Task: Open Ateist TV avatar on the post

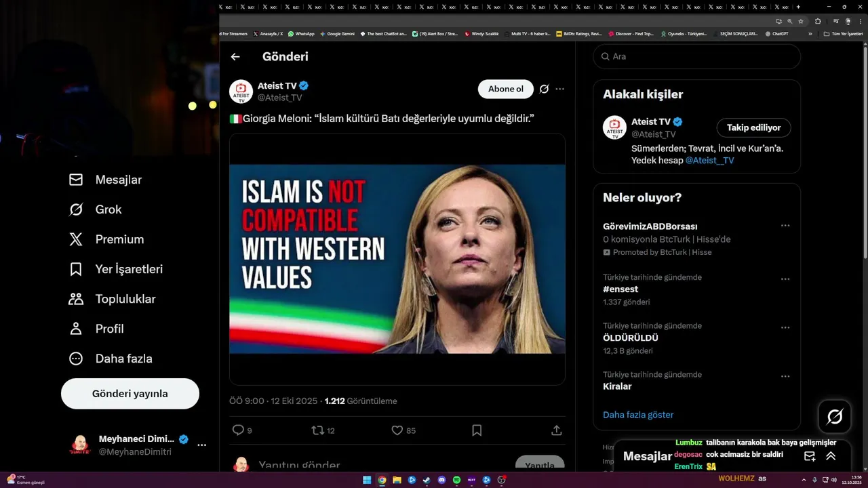Action: click(x=241, y=91)
